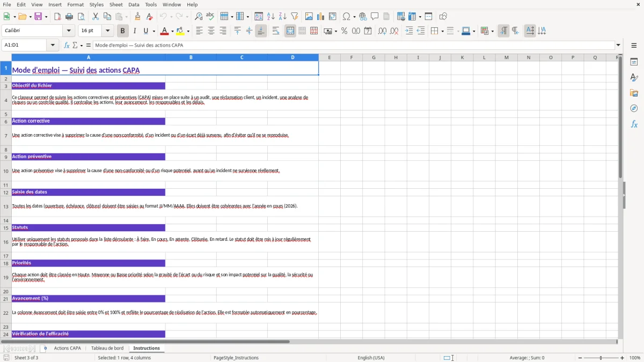
Task: Insert a hyperlink
Action: [x=363, y=17]
